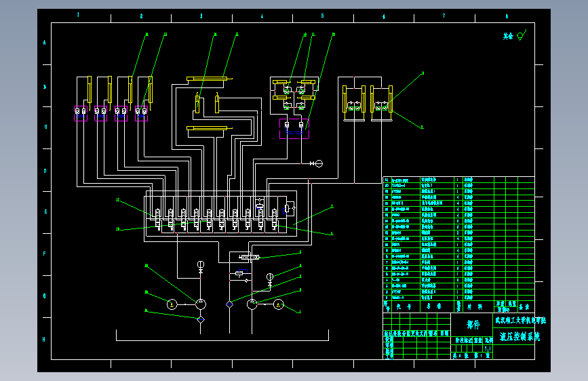The width and height of the screenshot is (588, 381).
Task: Click the upper horizontal yellow cylinder
Action: point(210,79)
